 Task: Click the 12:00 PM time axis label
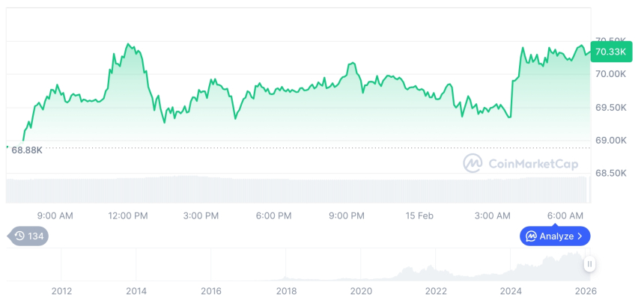pyautogui.click(x=128, y=215)
